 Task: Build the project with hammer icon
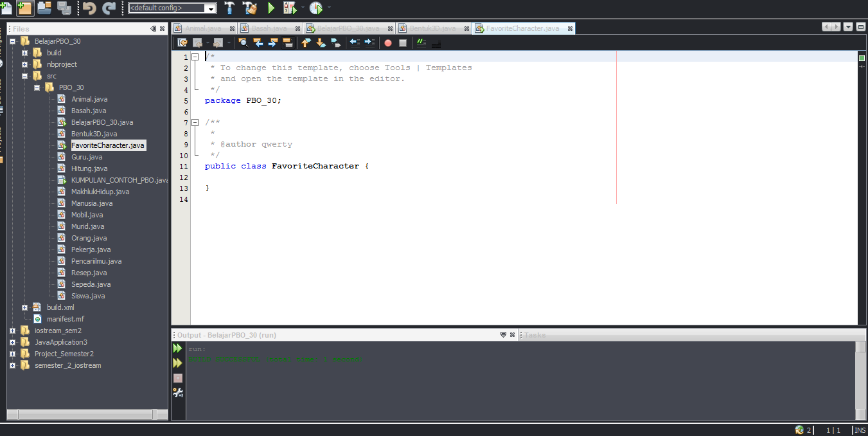point(229,8)
